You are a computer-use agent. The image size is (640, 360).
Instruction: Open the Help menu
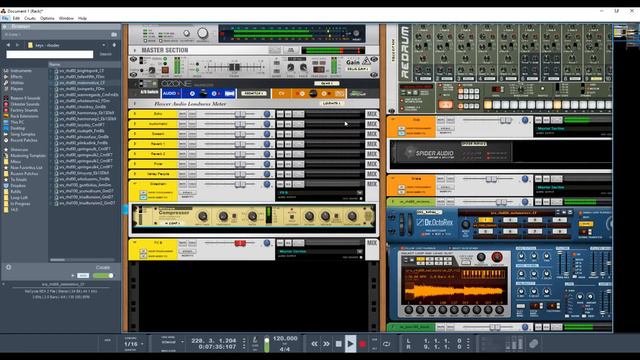(x=82, y=18)
